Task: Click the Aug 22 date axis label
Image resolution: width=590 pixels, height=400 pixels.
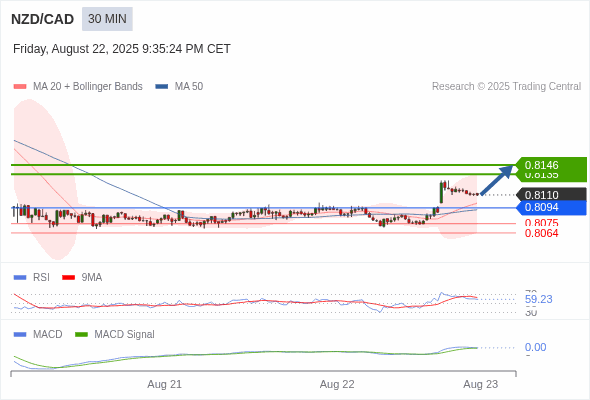Action: click(x=337, y=385)
